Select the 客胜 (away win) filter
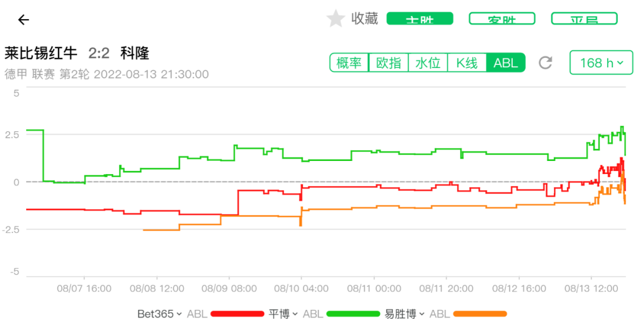The height and width of the screenshot is (335, 644). tap(502, 19)
